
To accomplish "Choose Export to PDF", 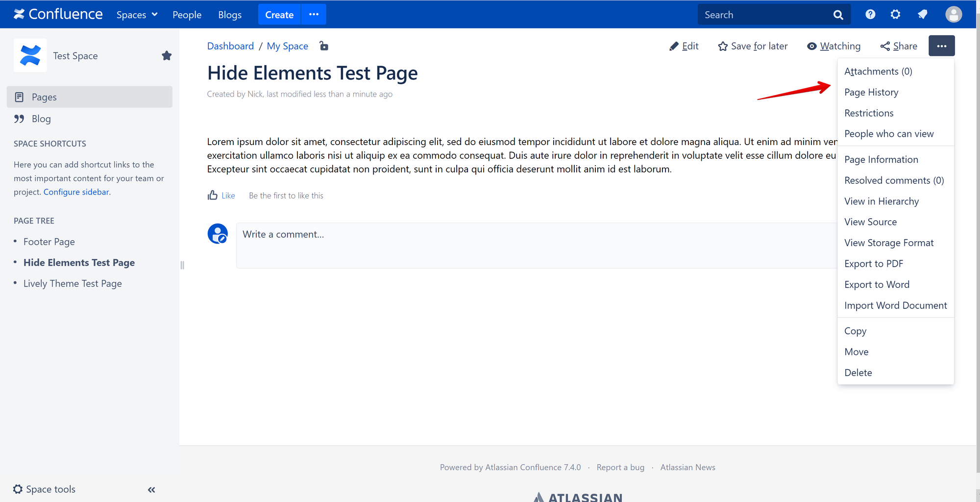I will [x=895, y=264].
